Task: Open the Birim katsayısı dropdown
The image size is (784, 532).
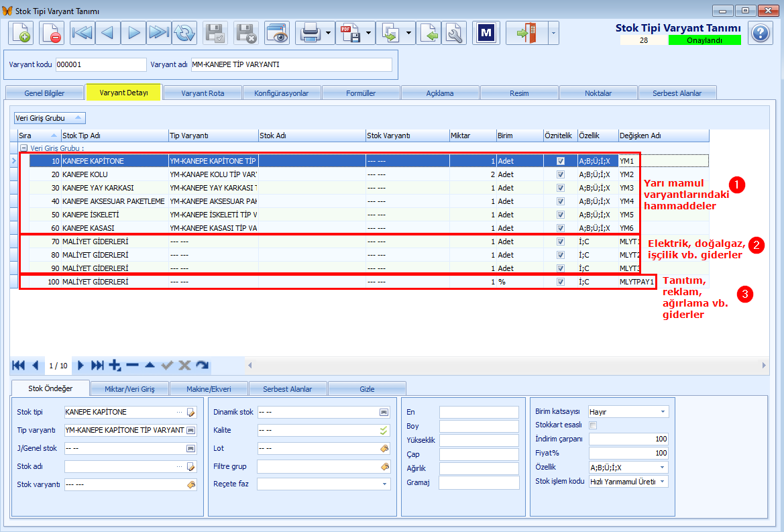Action: pyautogui.click(x=663, y=412)
